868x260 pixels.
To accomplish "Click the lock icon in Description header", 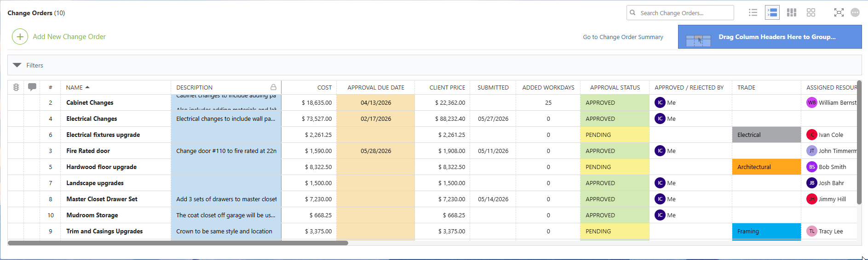I will click(x=273, y=87).
